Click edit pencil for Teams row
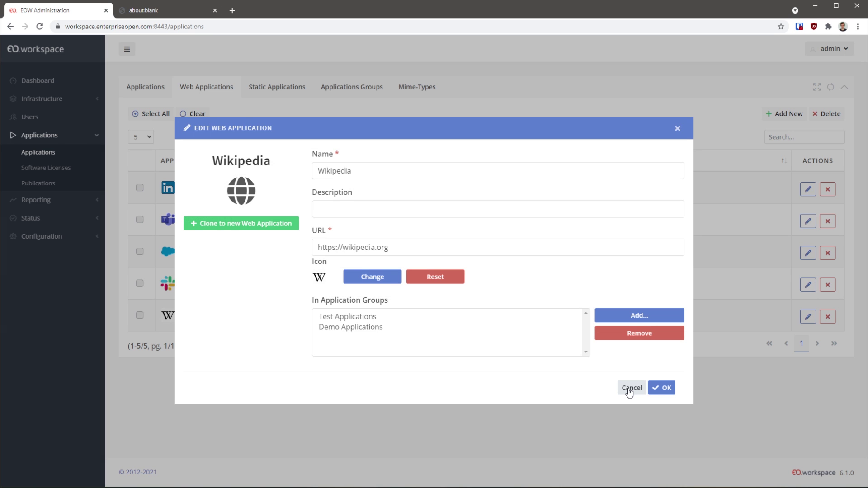This screenshot has height=488, width=868. pos(808,221)
